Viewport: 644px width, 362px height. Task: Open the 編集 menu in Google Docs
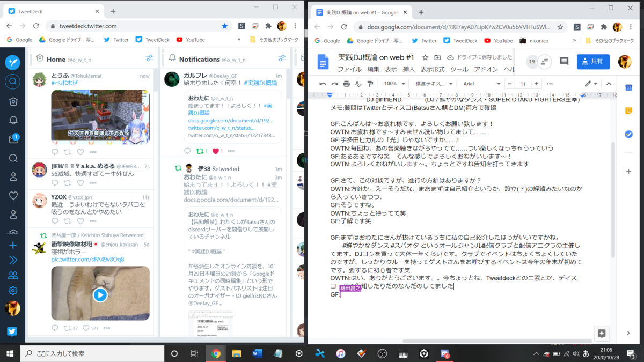[373, 69]
